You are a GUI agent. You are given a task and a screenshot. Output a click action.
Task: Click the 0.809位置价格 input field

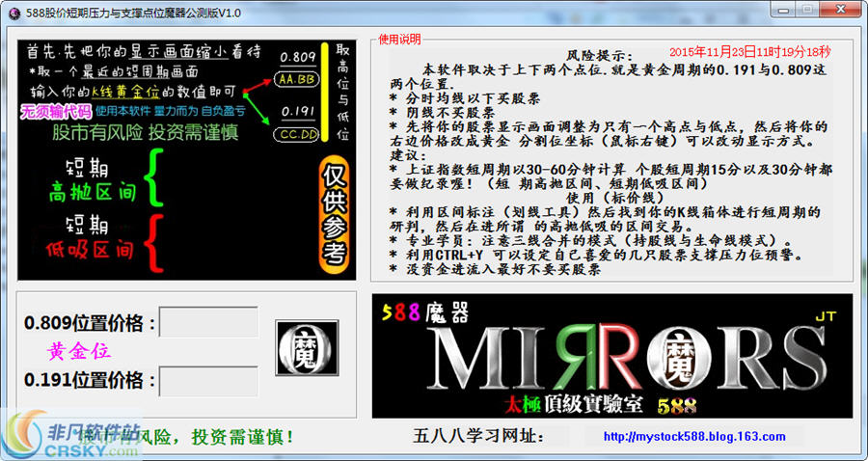click(x=208, y=321)
